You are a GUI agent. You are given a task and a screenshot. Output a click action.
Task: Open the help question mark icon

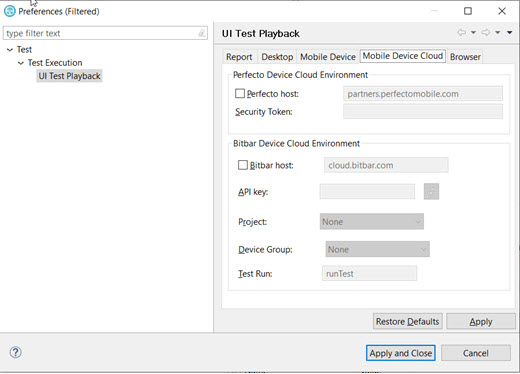point(15,352)
